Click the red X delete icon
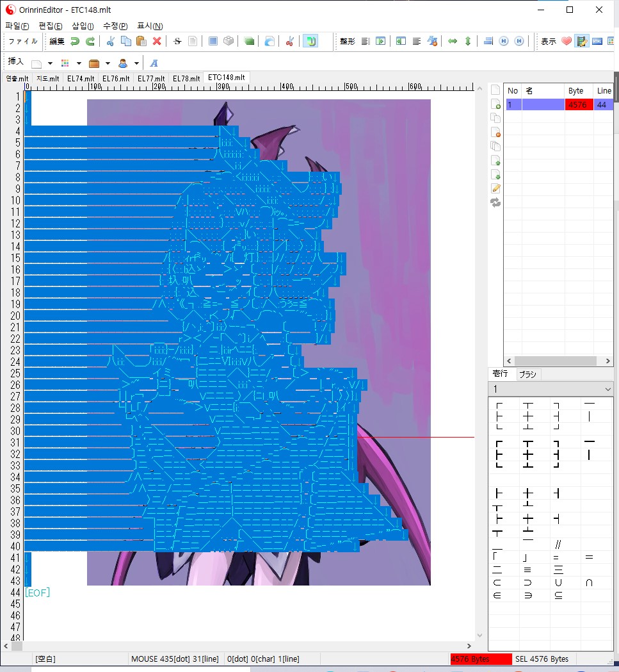The height and width of the screenshot is (672, 619). click(157, 42)
